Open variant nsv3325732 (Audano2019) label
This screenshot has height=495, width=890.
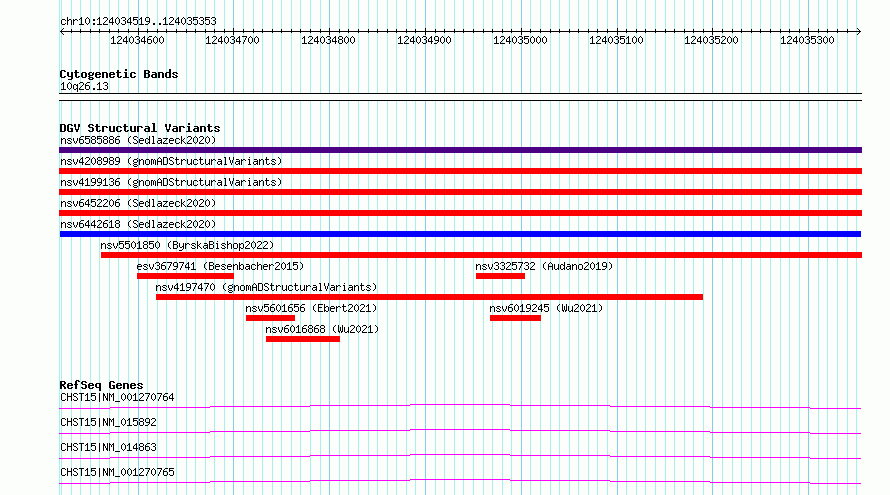pos(544,266)
